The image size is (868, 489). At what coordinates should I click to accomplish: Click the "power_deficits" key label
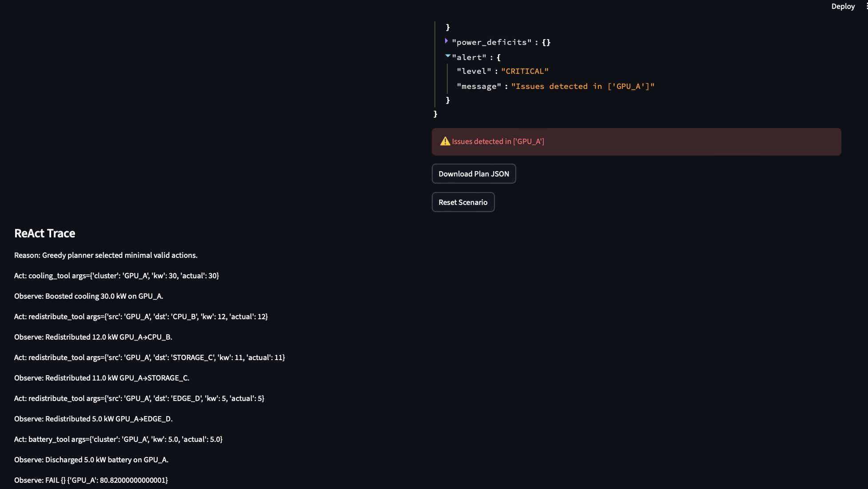(491, 43)
